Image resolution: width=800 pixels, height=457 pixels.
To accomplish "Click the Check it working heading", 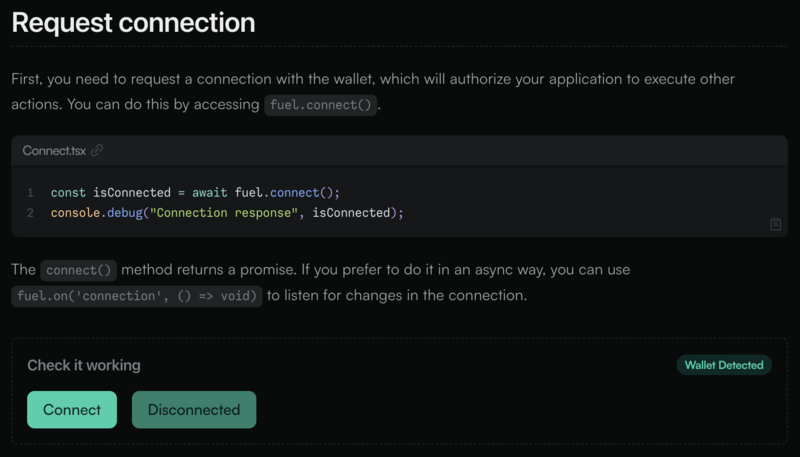I will [84, 365].
